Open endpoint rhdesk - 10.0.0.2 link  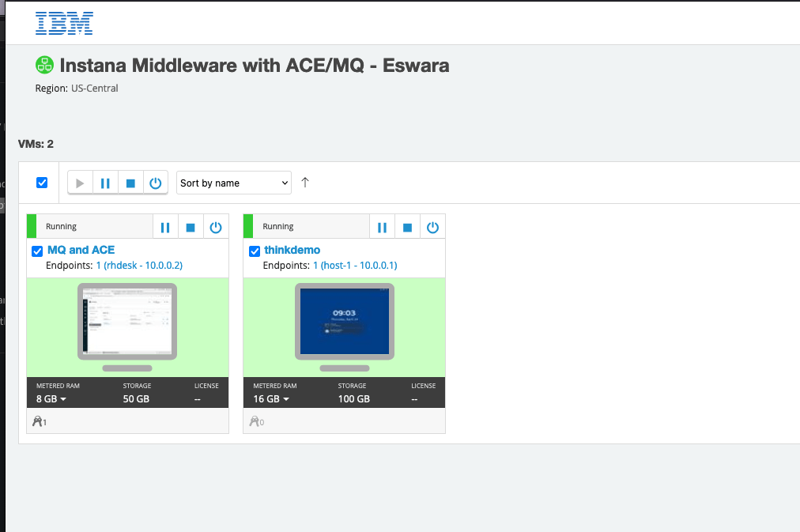139,266
